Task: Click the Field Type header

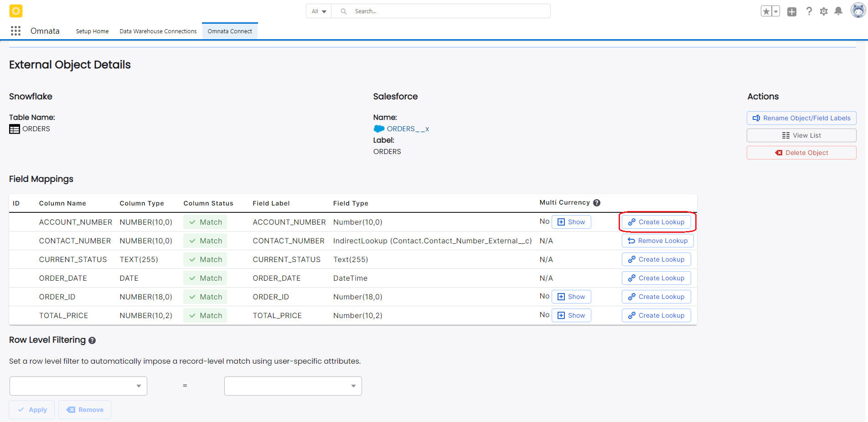Action: 351,203
